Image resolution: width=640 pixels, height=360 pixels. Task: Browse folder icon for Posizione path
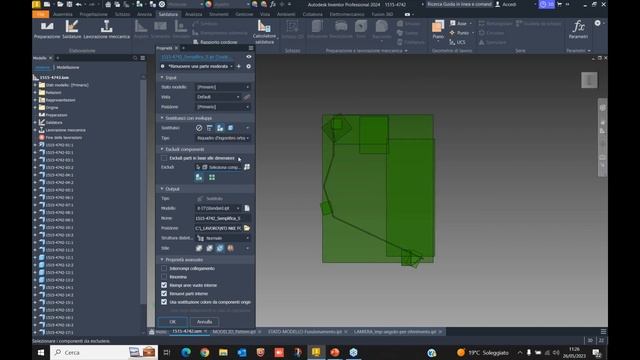[247, 228]
